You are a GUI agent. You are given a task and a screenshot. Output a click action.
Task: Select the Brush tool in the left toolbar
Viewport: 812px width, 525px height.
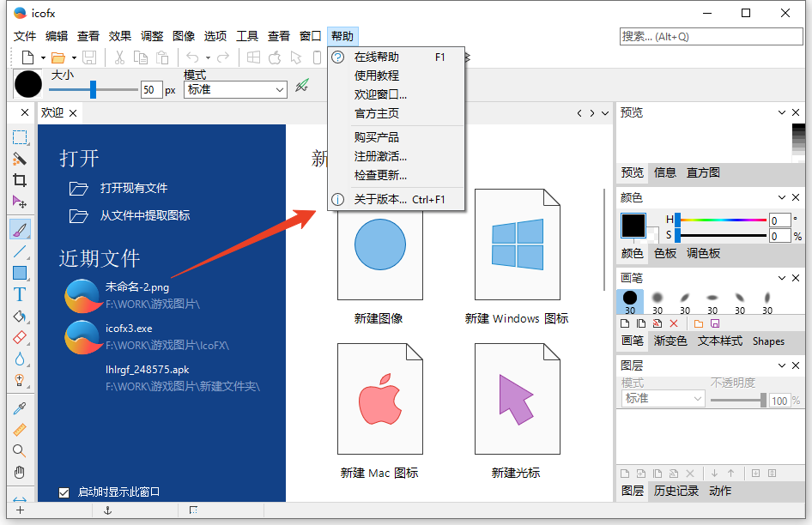21,228
